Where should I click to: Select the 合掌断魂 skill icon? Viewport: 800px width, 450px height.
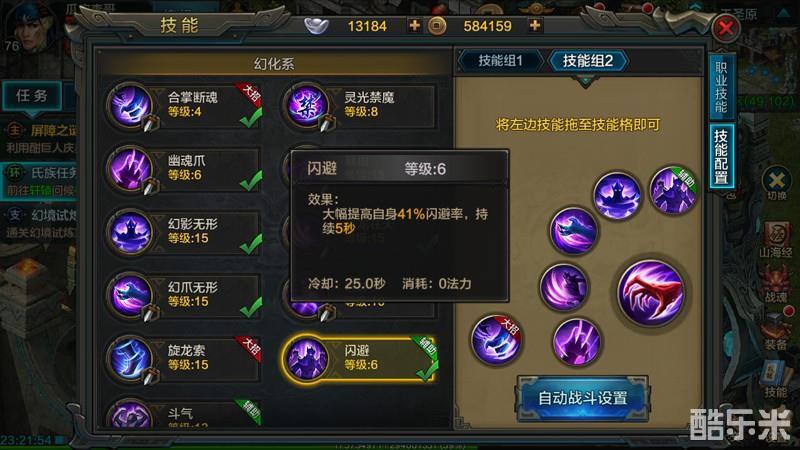(130, 106)
